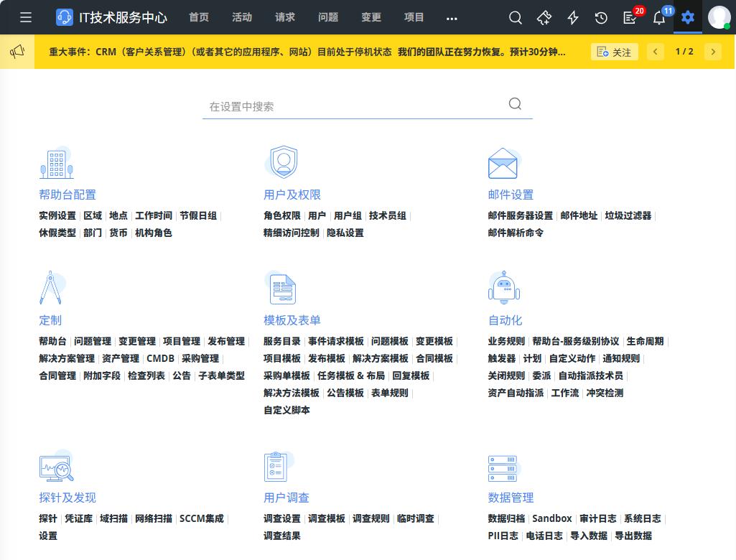Click the megaphone icon on the incident banner
This screenshot has height=560, width=736.
[17, 52]
